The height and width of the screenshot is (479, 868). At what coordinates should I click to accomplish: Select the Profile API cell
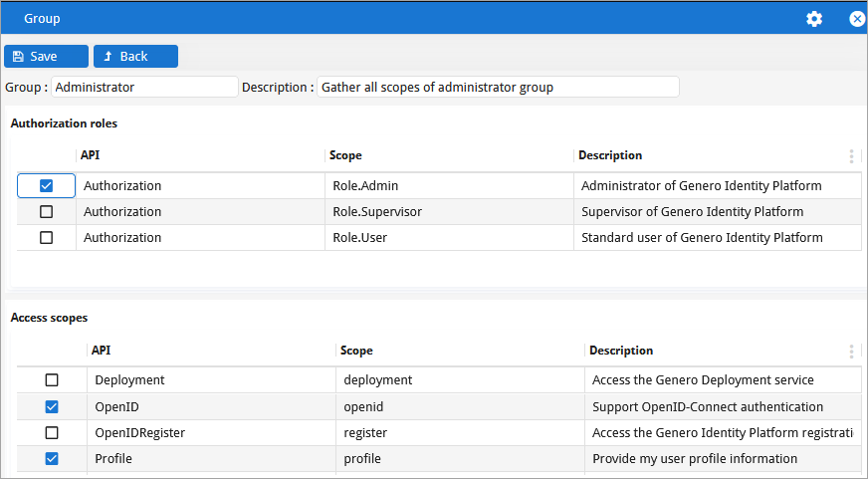[211, 458]
